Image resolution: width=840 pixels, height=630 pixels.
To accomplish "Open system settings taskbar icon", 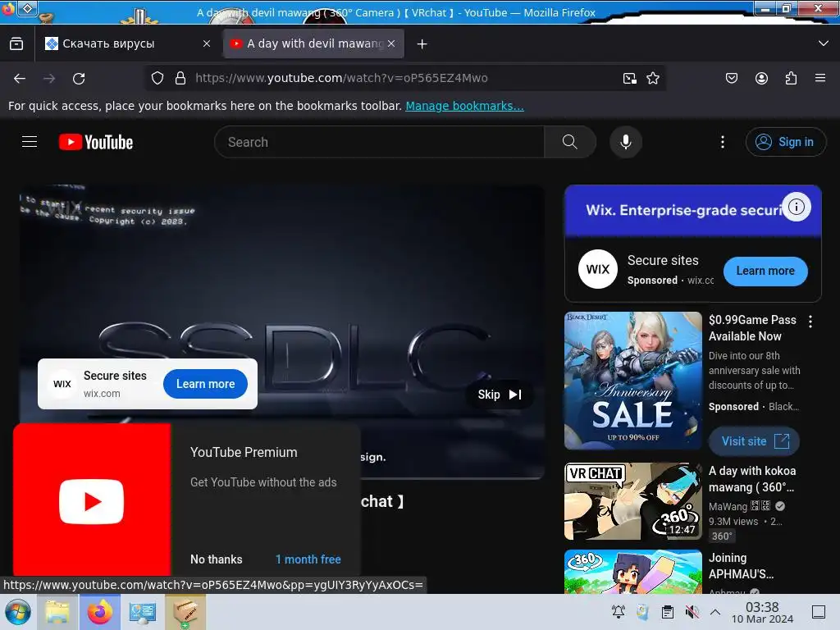I will (142, 612).
